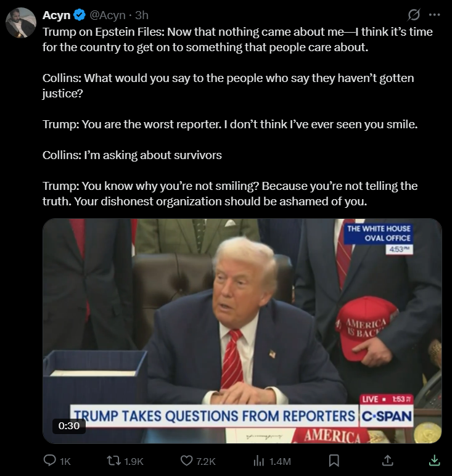Open the @Acyn handle link
The height and width of the screenshot is (476, 452).
click(107, 15)
